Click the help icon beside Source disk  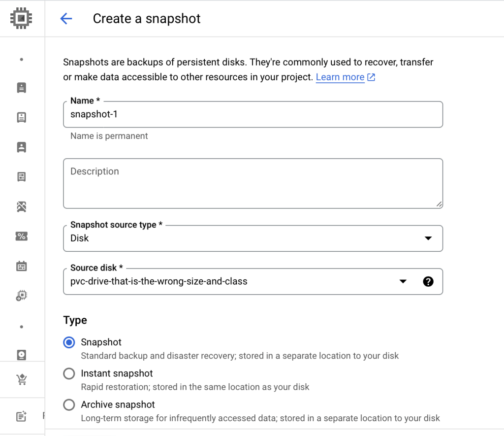click(428, 281)
